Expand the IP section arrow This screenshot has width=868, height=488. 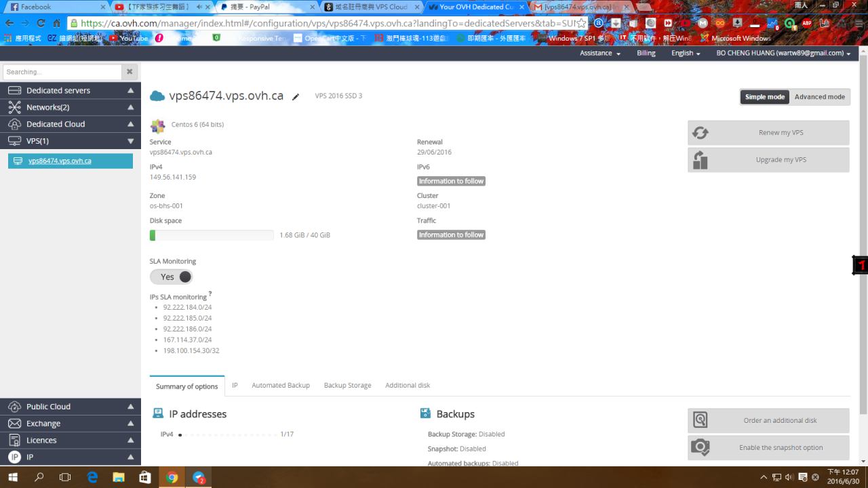point(131,457)
